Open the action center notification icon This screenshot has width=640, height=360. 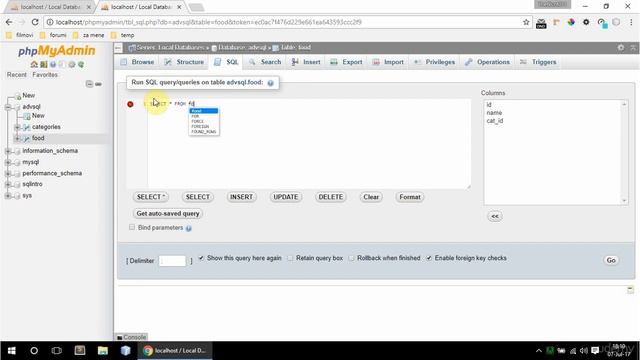click(595, 351)
